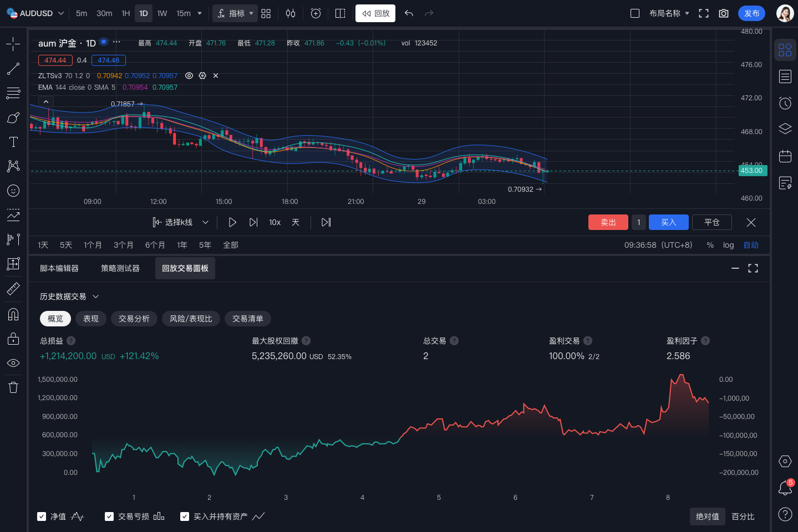The height and width of the screenshot is (532, 798).
Task: Change the replay speed 10x
Action: click(275, 222)
